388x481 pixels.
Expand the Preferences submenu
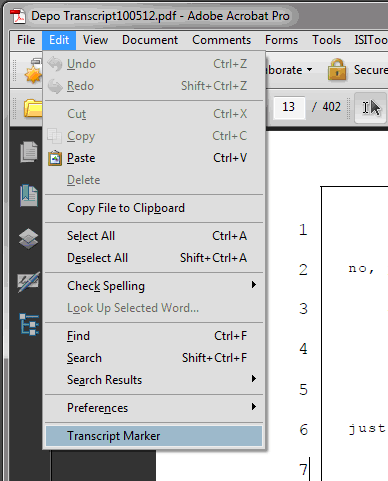154,408
